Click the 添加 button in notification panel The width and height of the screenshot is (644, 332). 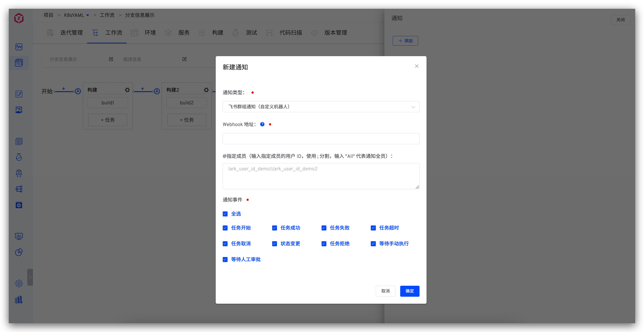405,41
